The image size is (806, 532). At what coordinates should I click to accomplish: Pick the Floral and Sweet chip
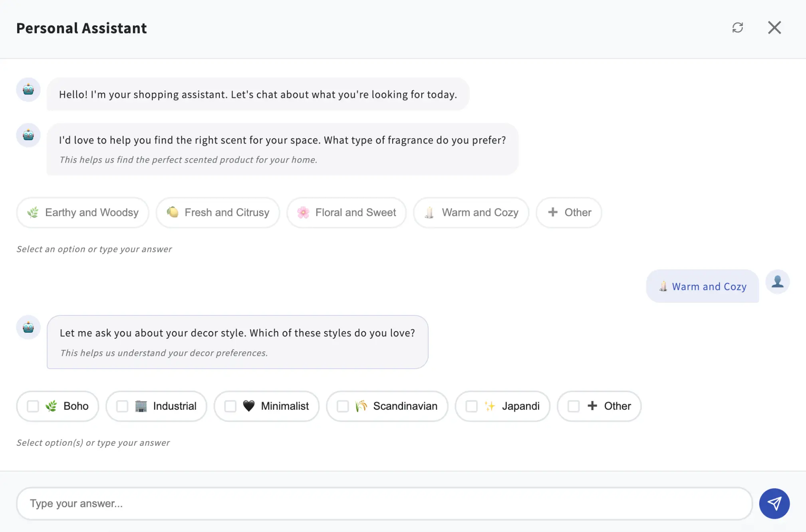346,212
